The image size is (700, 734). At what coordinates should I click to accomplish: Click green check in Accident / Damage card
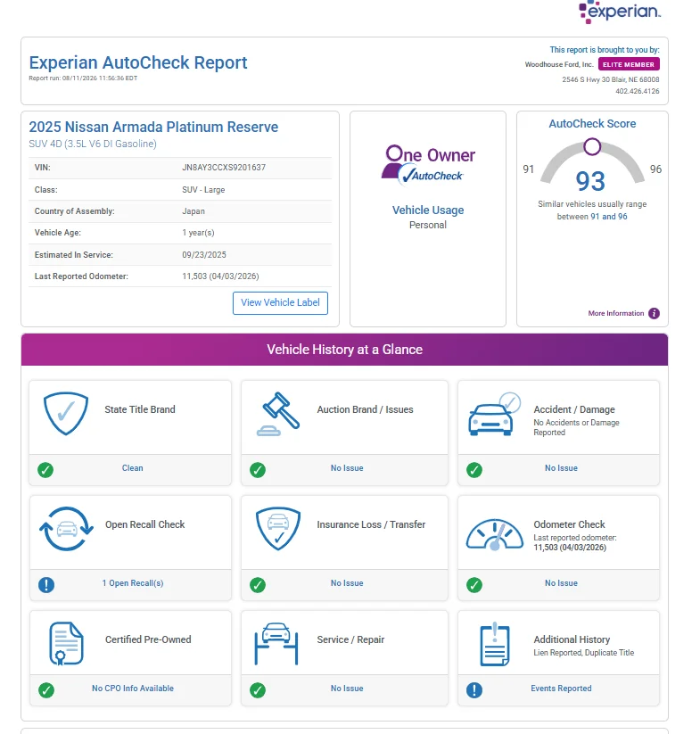click(474, 469)
